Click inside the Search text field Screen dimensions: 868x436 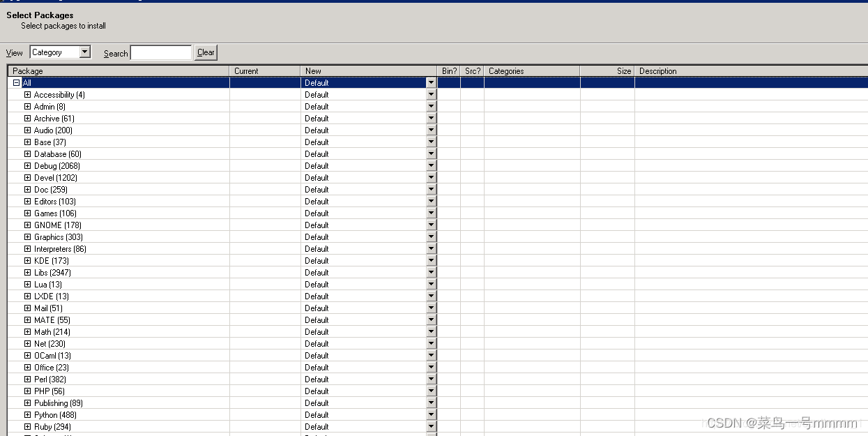[x=161, y=52]
